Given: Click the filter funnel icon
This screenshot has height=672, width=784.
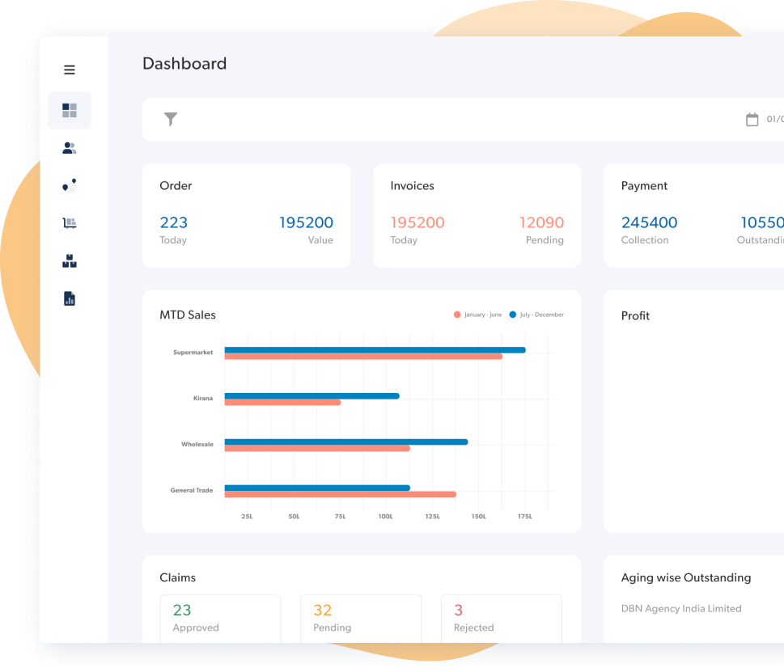Looking at the screenshot, I should tap(171, 119).
